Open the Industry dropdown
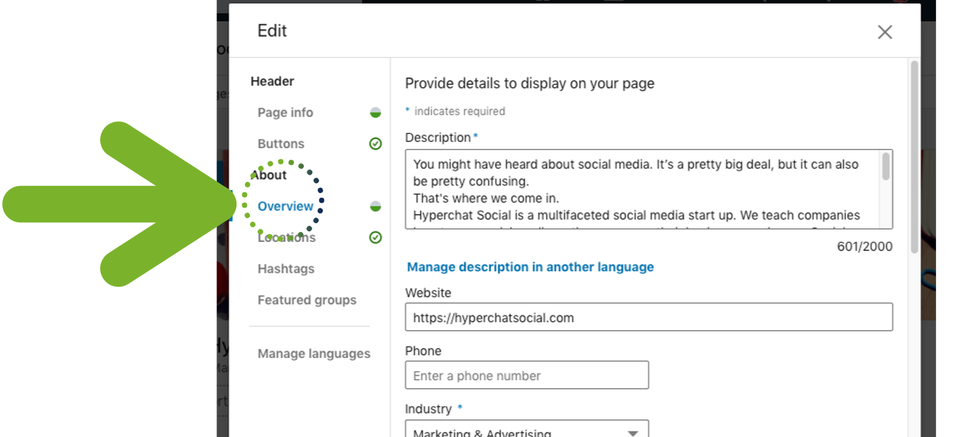980x437 pixels. point(527,429)
